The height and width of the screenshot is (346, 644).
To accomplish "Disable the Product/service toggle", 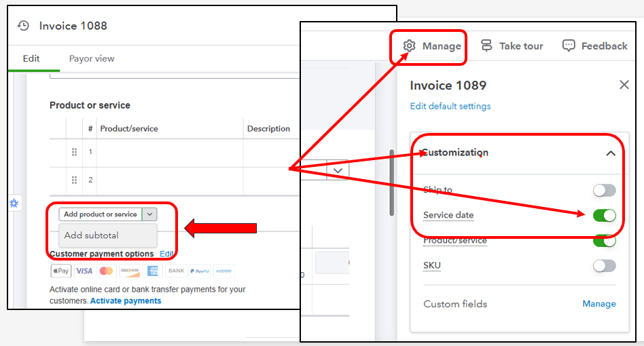I will [x=604, y=240].
